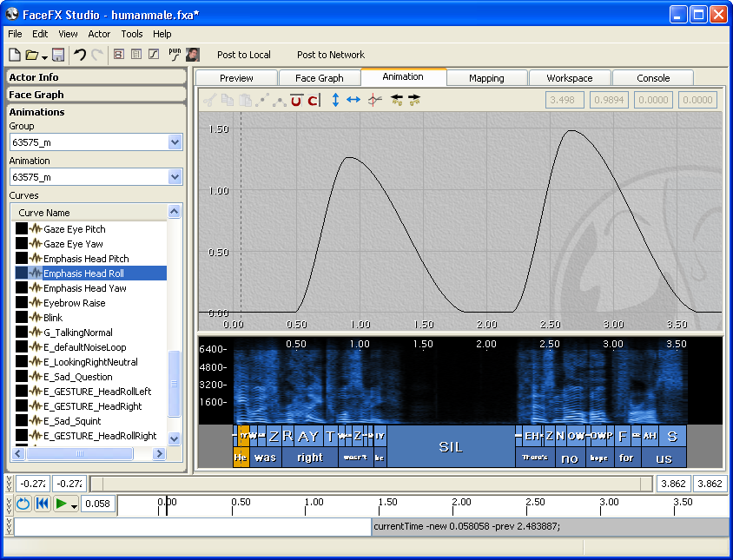Click the horizontal time range scrollbar
The height and width of the screenshot is (560, 733).
371,484
